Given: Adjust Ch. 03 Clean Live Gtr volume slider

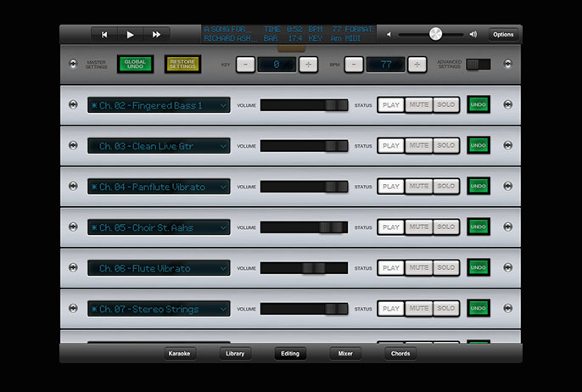Looking at the screenshot, I should point(336,146).
